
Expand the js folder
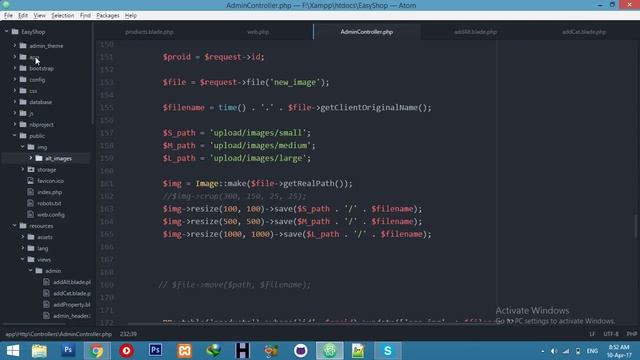coord(15,113)
